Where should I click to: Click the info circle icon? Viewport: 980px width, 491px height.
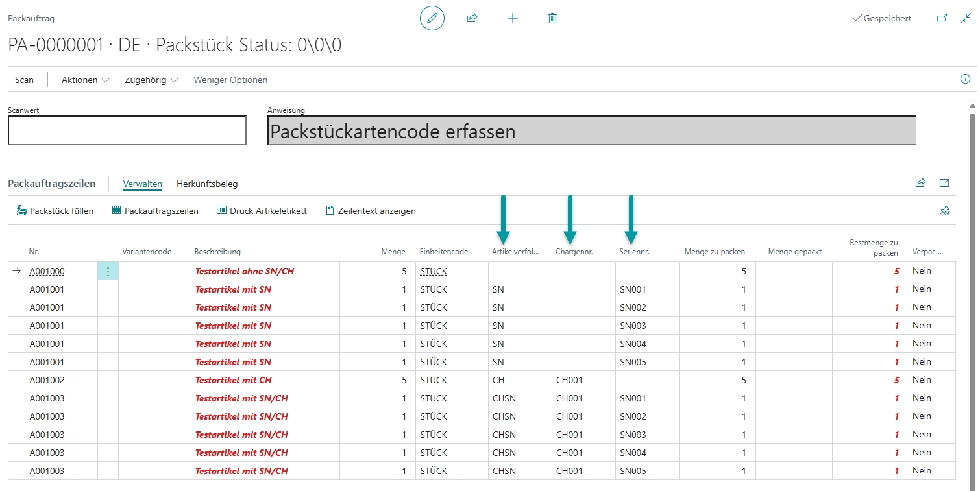click(965, 79)
